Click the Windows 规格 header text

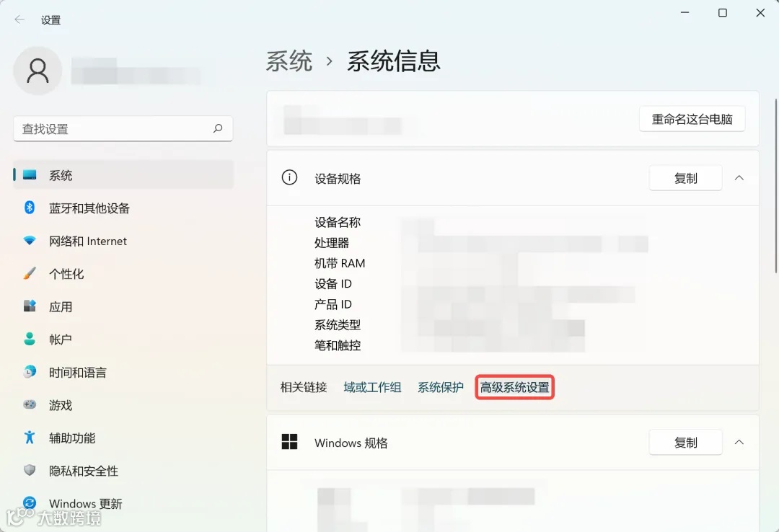(x=351, y=443)
